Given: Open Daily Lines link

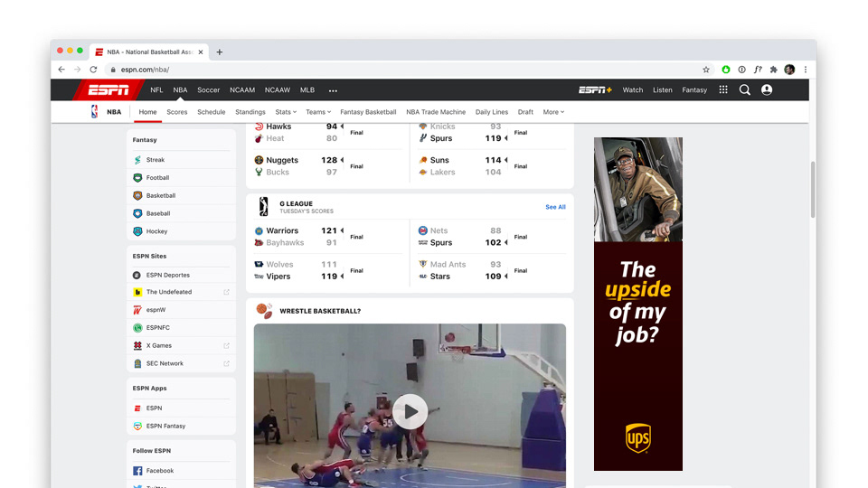Looking at the screenshot, I should (492, 112).
